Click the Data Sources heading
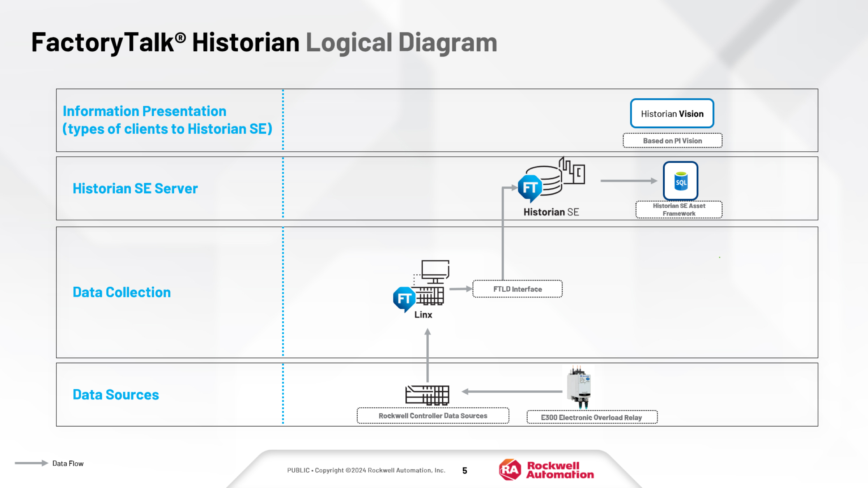The width and height of the screenshot is (868, 488). [x=116, y=394]
